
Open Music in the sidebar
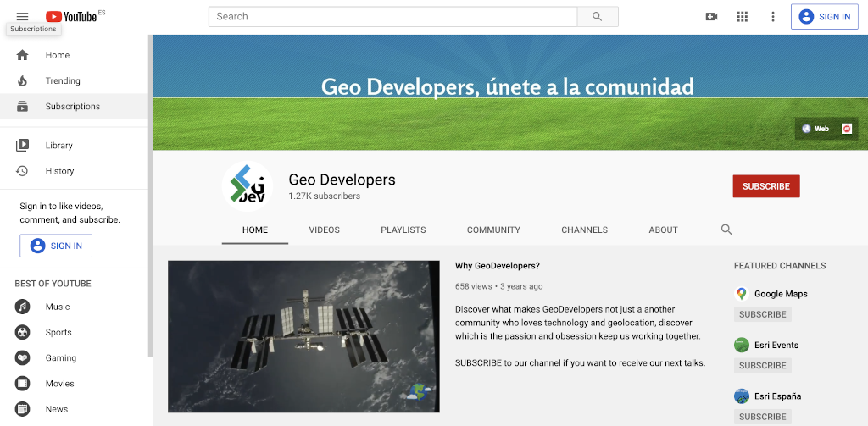pos(75,307)
